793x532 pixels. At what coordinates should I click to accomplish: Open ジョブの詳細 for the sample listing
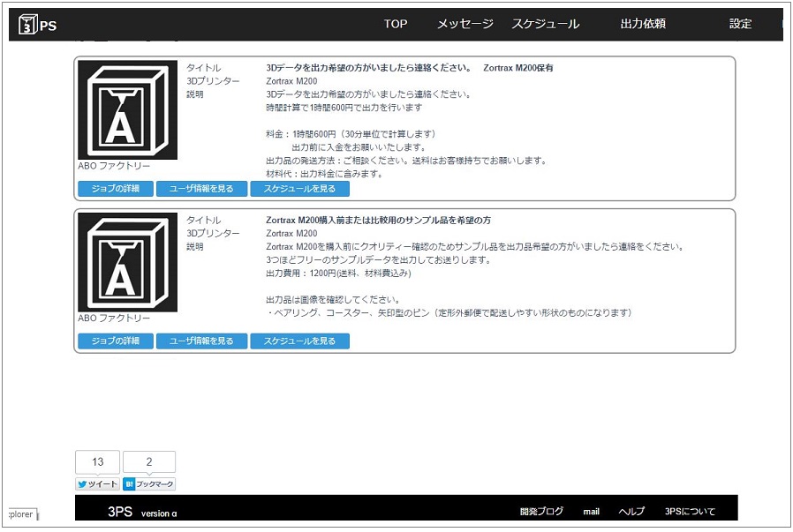click(x=115, y=341)
